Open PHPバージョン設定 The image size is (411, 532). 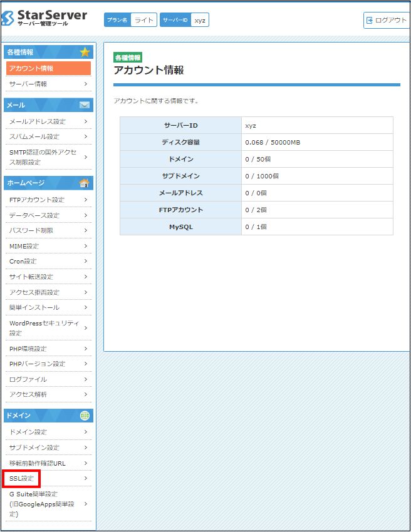point(49,364)
